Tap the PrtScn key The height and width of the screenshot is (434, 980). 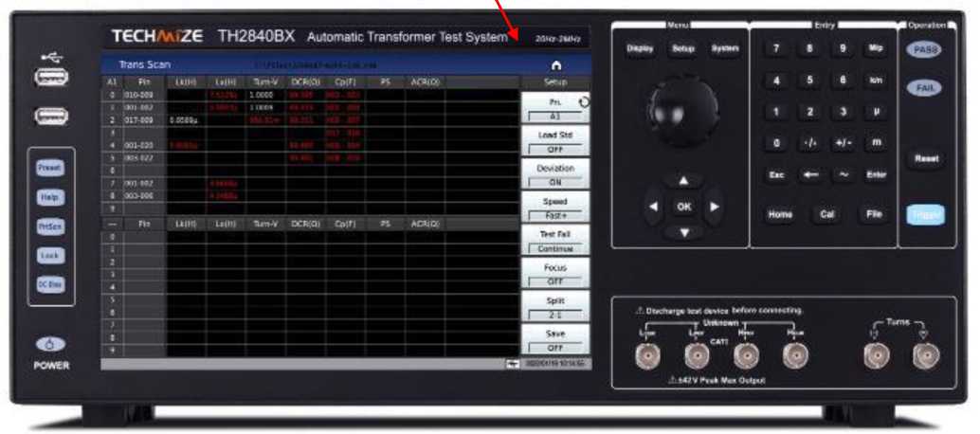tap(50, 226)
